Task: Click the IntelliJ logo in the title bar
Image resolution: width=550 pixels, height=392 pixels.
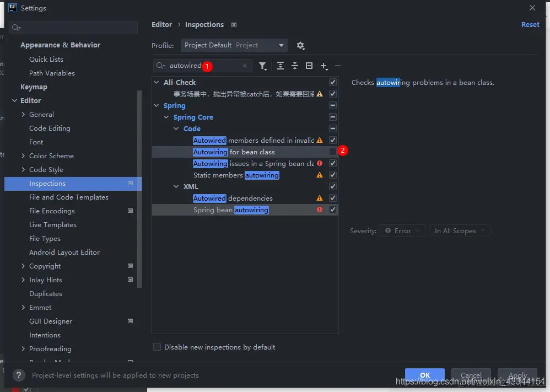Action: (x=12, y=8)
